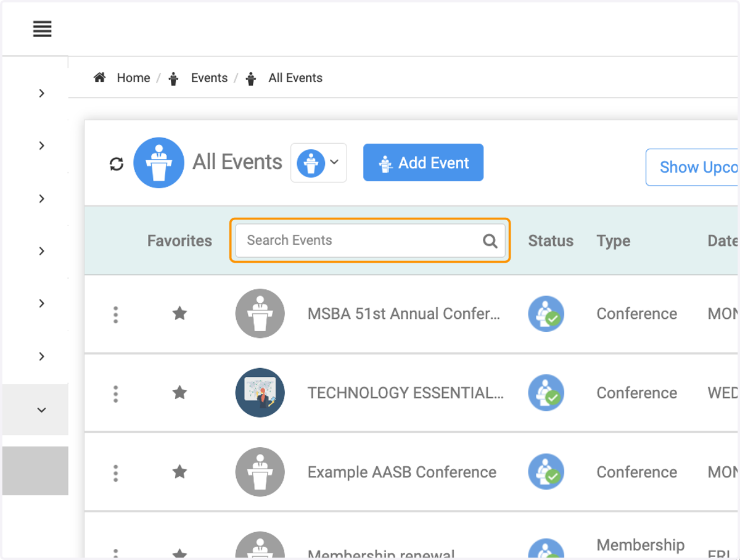Click the Conference type in the Example AASB row
This screenshot has height=560, width=740.
[x=637, y=472]
